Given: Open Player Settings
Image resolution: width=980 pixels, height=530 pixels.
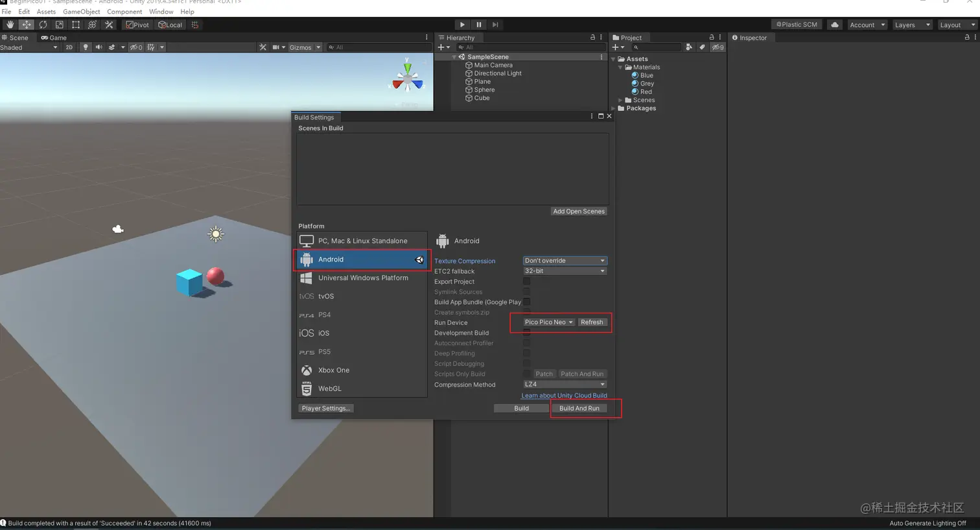Looking at the screenshot, I should click(326, 409).
